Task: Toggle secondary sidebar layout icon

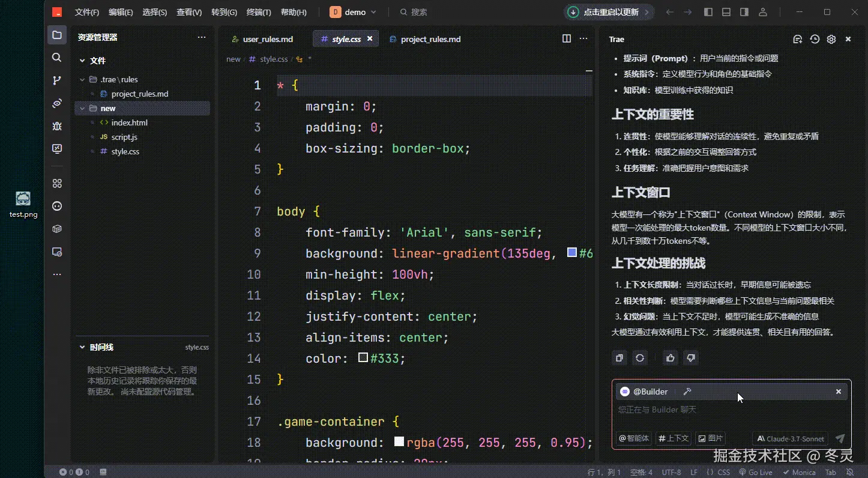Action: point(744,12)
